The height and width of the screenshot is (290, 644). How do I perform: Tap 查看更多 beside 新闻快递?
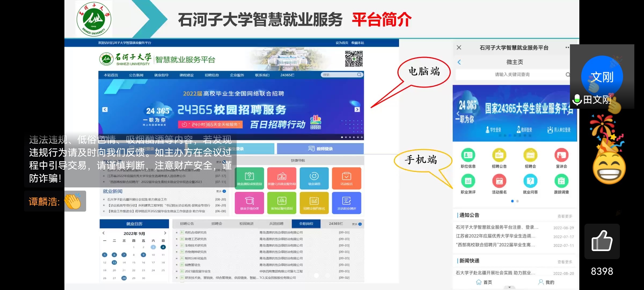(565, 262)
